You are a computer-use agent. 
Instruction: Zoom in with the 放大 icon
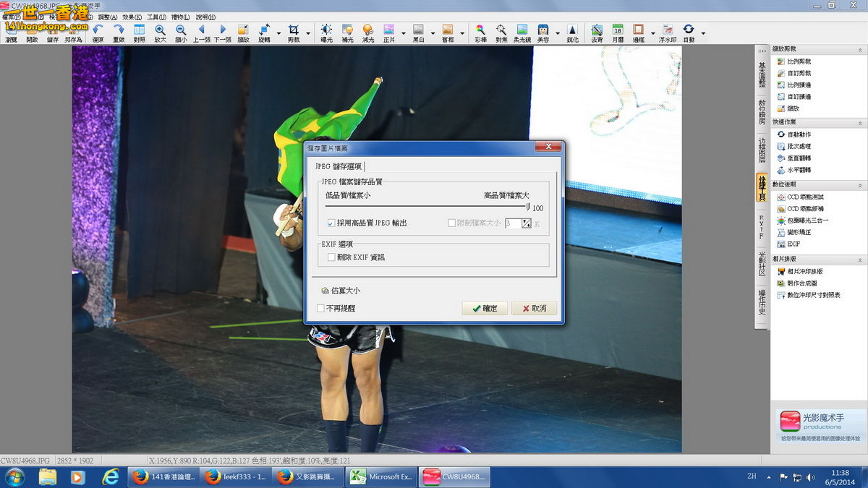coord(160,33)
